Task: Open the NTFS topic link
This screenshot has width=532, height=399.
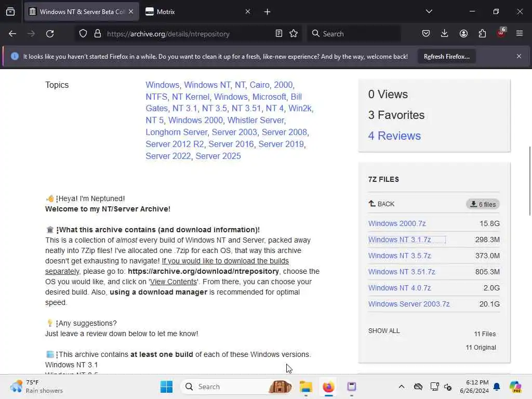Action: coord(156,97)
